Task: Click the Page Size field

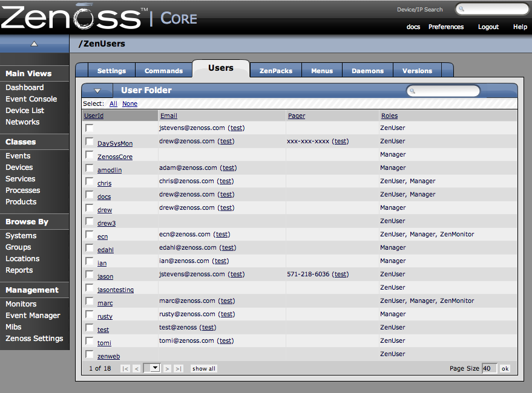Action: coord(490,368)
